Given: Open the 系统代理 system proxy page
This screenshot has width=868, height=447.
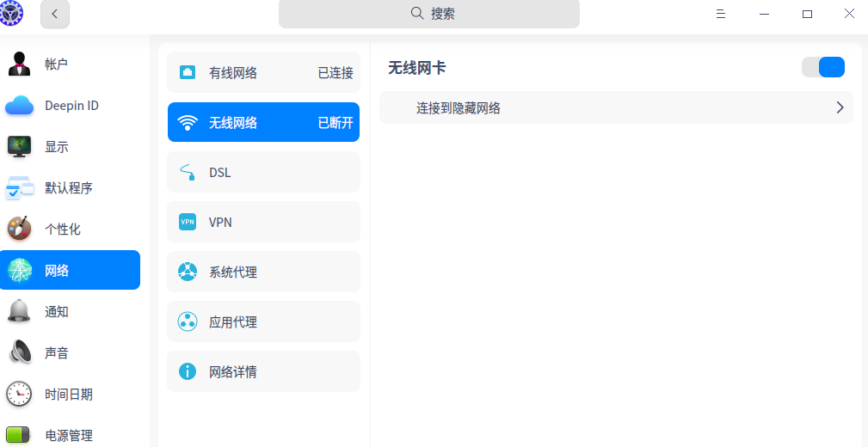Looking at the screenshot, I should [x=263, y=272].
